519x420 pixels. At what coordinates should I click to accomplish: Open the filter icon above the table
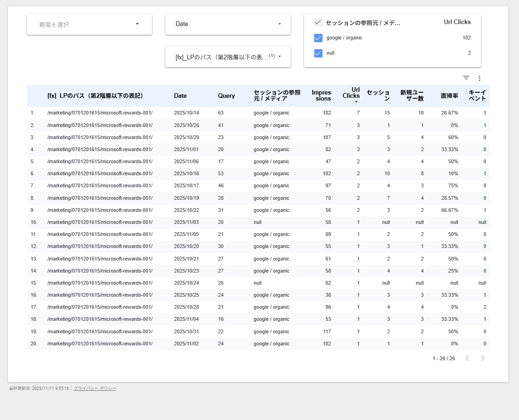(x=466, y=78)
